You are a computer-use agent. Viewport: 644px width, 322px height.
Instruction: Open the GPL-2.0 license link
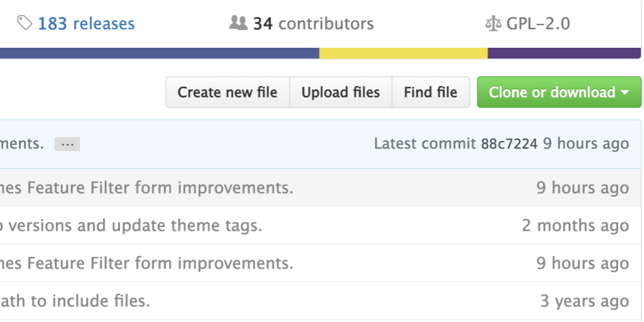(538, 24)
